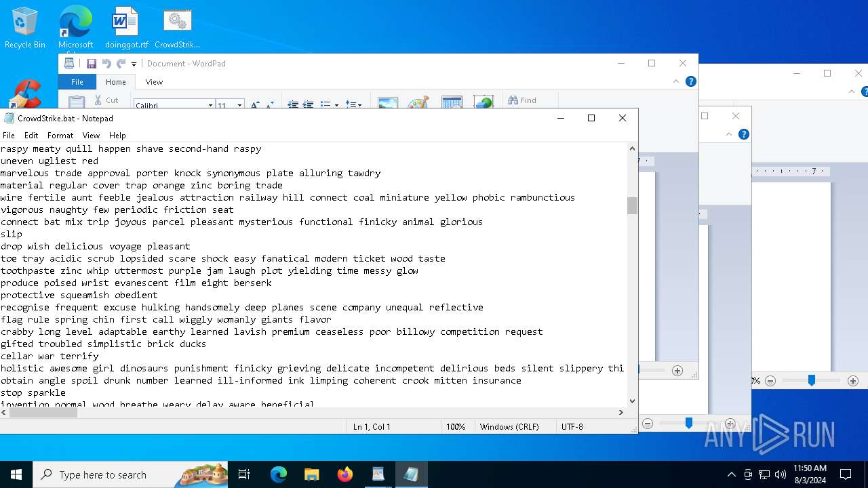This screenshot has height=488, width=868.
Task: Click the "UTF-8" encoding status entry
Action: [x=572, y=427]
